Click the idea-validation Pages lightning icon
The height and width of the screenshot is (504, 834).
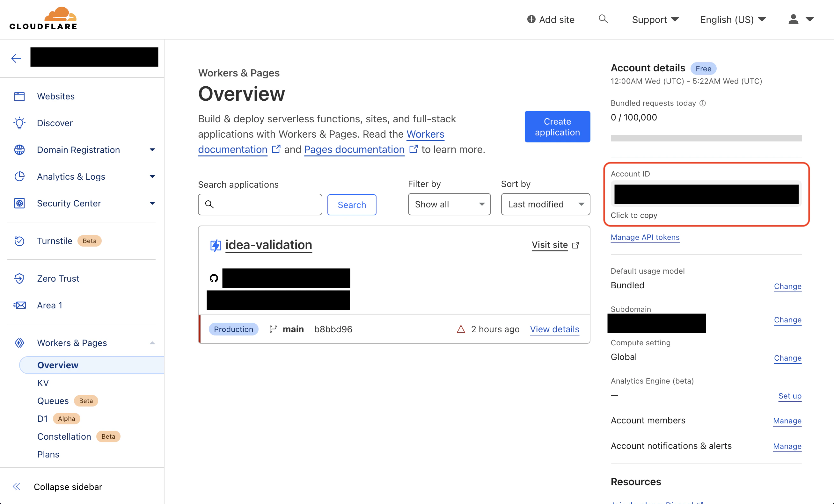pos(216,245)
